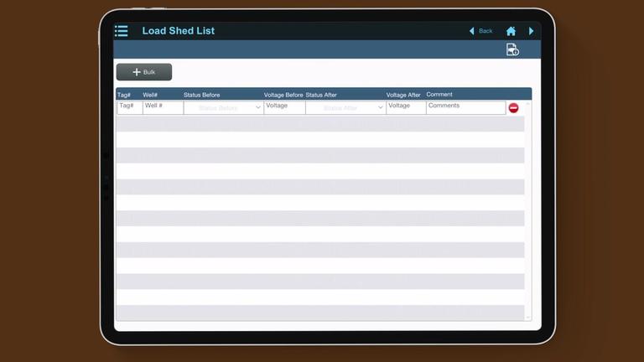644x362 pixels.
Task: Click the Load Shed List title
Action: (x=179, y=31)
